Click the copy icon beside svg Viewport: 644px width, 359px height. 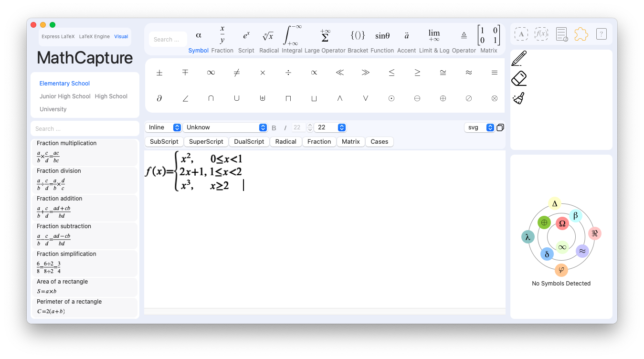point(500,127)
